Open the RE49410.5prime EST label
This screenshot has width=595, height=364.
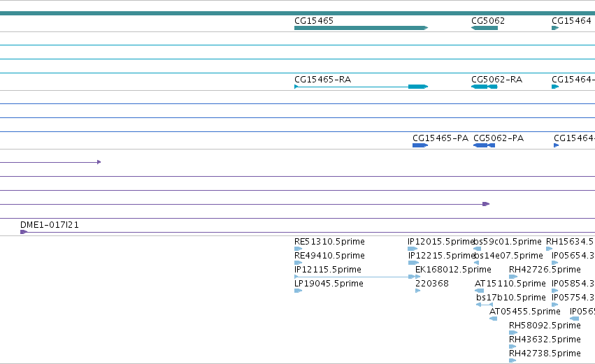329,256
